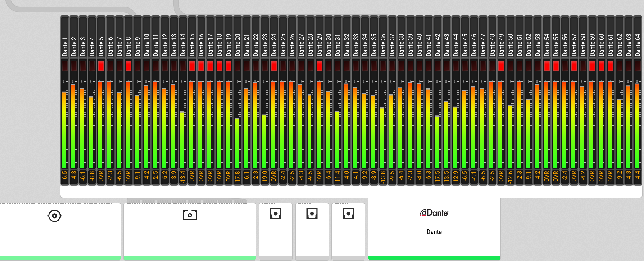The image size is (644, 261).
Task: Click the Dante logo icon
Action: click(434, 213)
